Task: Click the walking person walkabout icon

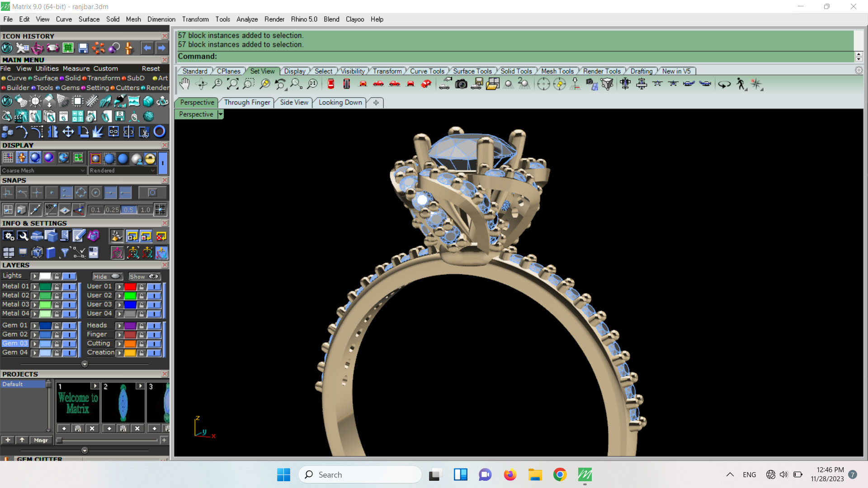Action: click(741, 84)
